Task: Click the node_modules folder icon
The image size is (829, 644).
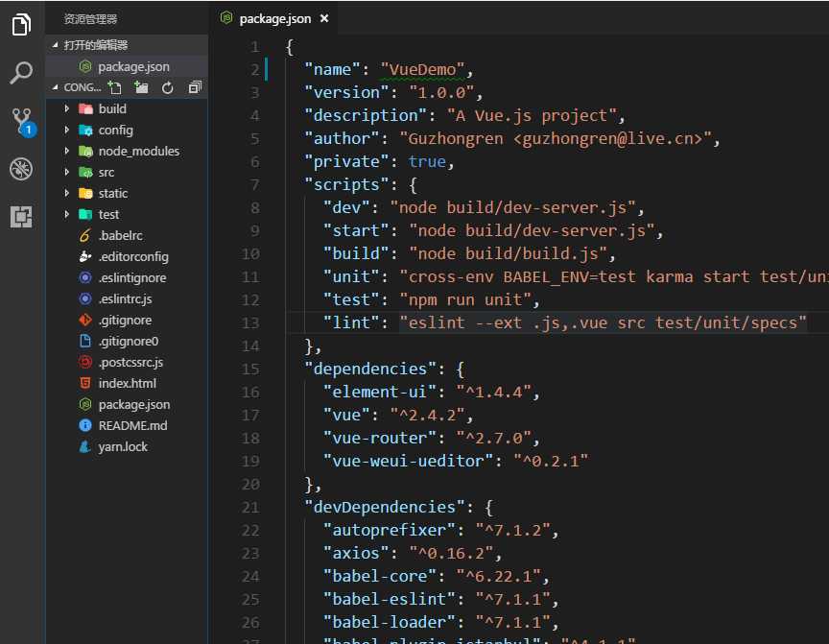Action: point(85,152)
